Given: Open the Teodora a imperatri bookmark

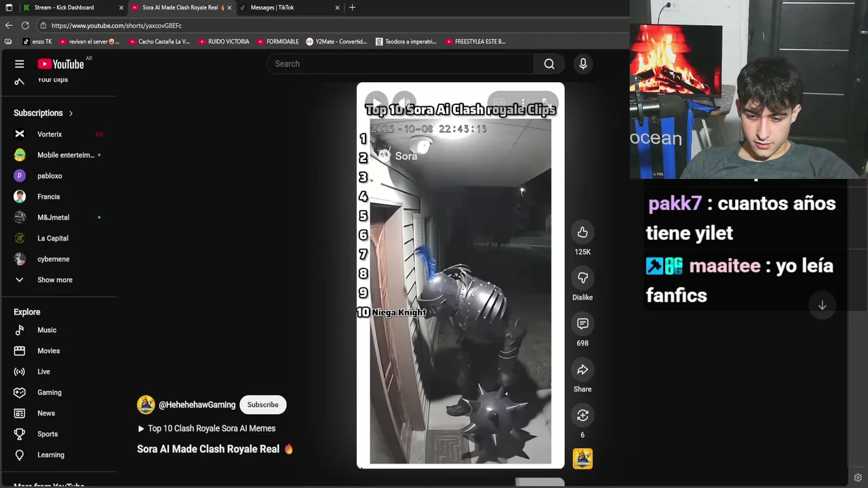Looking at the screenshot, I should (406, 41).
